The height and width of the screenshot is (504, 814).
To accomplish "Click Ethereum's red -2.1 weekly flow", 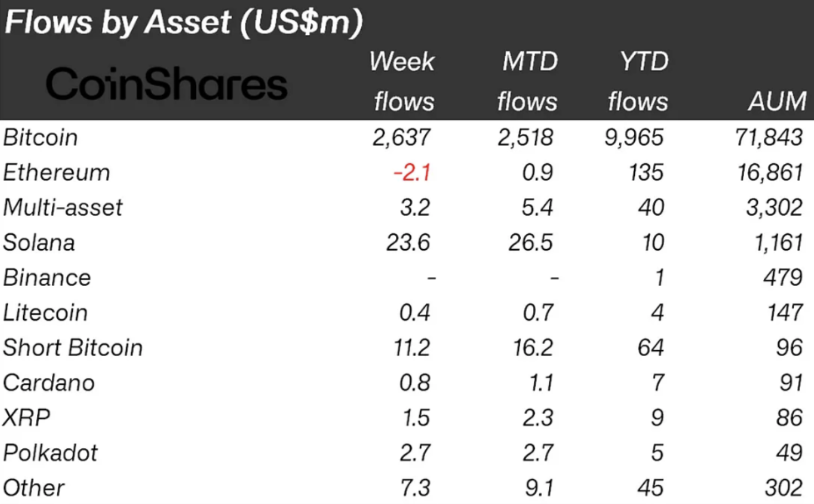I will pyautogui.click(x=411, y=173).
